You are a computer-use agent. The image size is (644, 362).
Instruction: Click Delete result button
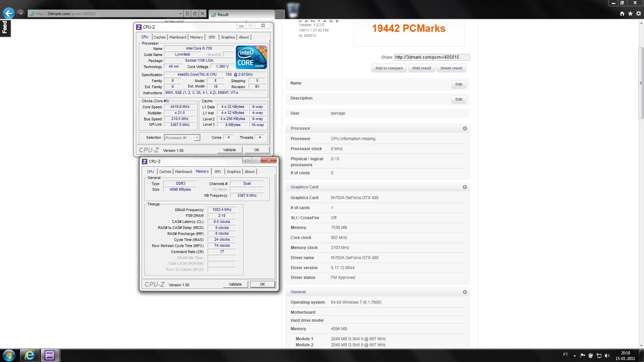pos(451,68)
